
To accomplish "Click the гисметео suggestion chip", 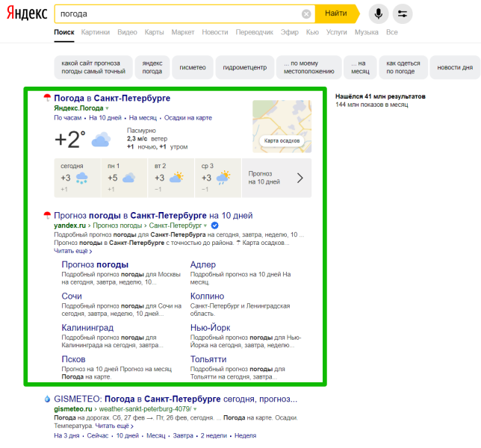I will (193, 67).
